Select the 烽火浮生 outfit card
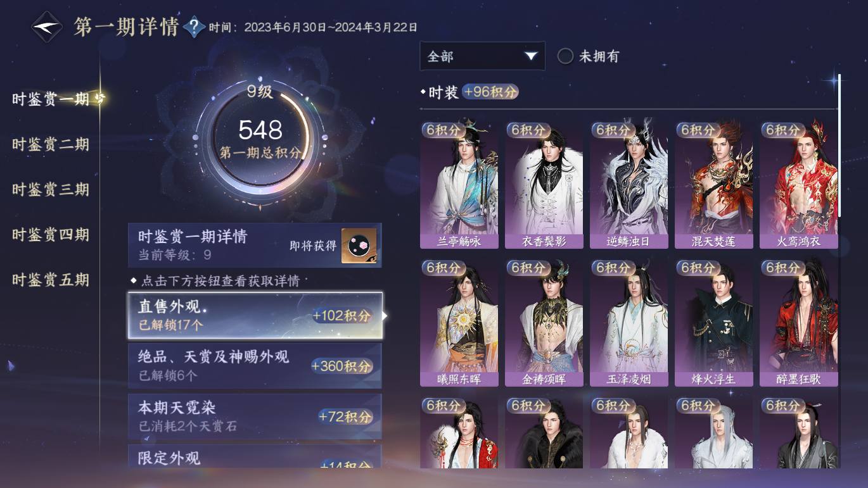The height and width of the screenshot is (488, 868). [713, 322]
